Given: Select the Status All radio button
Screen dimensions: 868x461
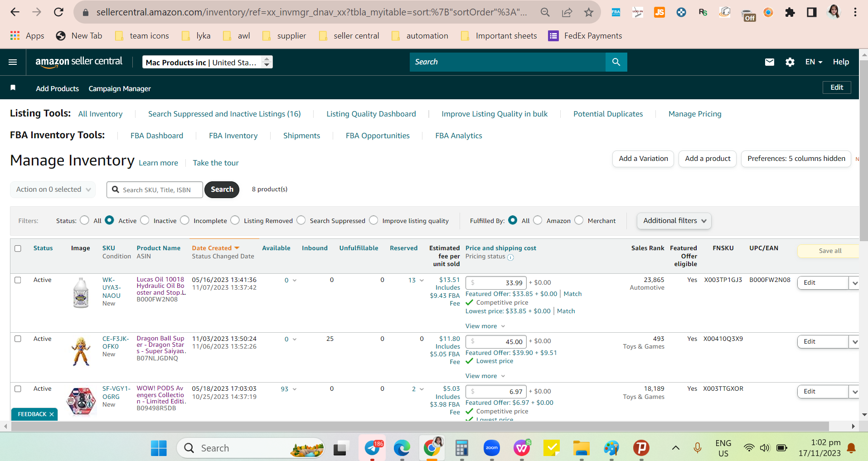Looking at the screenshot, I should tap(84, 220).
